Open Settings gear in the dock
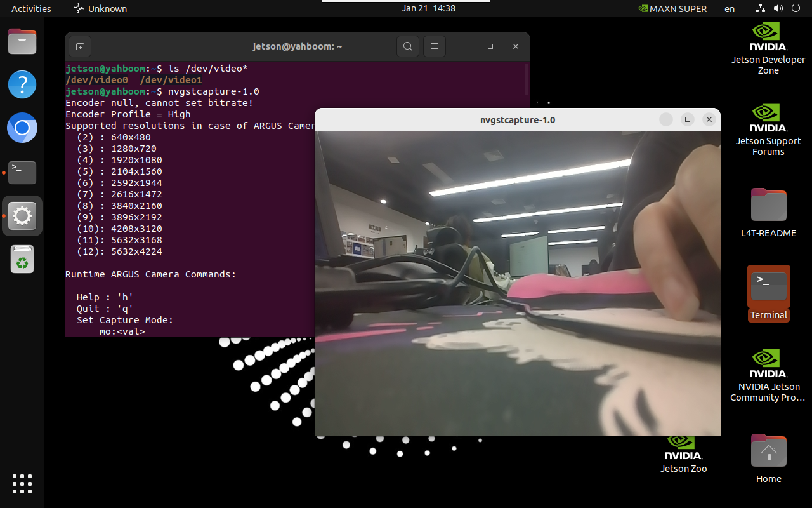This screenshot has height=508, width=812. (x=22, y=216)
